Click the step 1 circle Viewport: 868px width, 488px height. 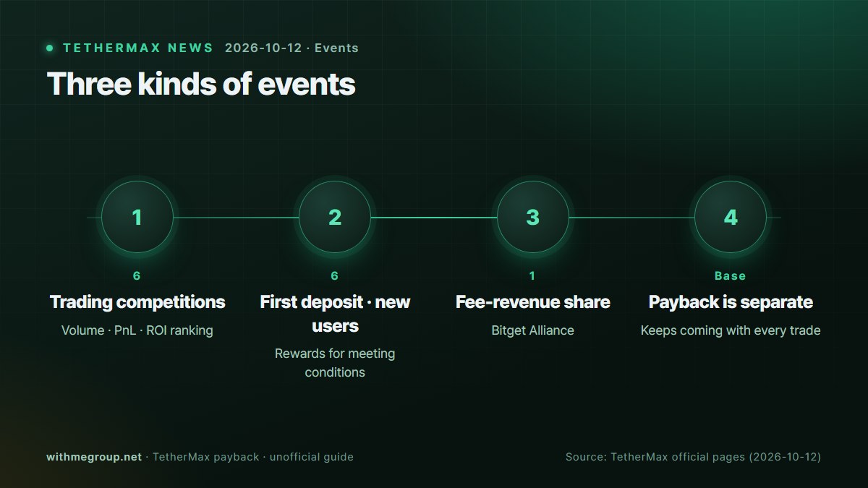137,217
